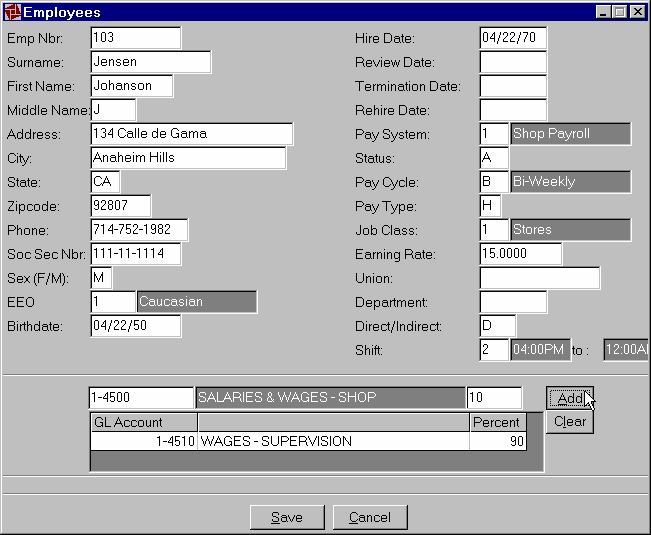651x535 pixels.
Task: Click the shift end time box after 'to :'
Action: tap(626, 350)
